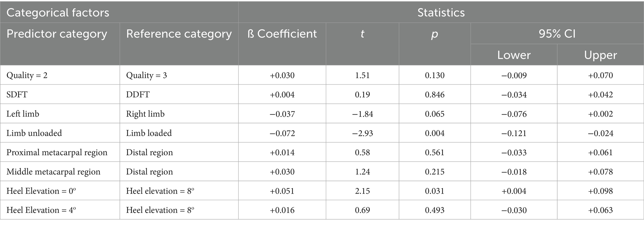Screen dimensions: 644x225
Task: Select the Predictor category column header
Action: [57, 34]
